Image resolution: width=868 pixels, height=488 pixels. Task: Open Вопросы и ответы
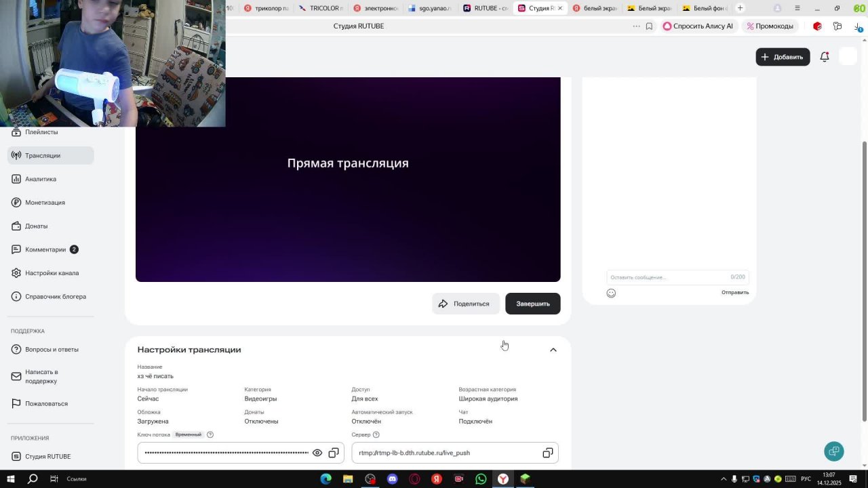tap(52, 349)
